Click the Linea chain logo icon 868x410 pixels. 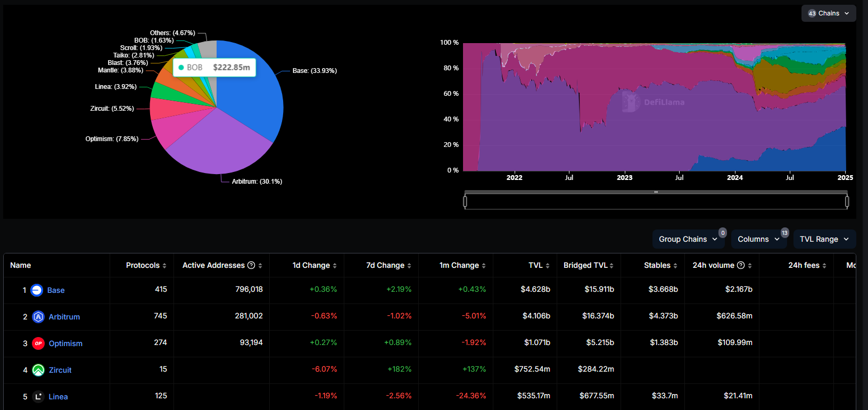(38, 397)
